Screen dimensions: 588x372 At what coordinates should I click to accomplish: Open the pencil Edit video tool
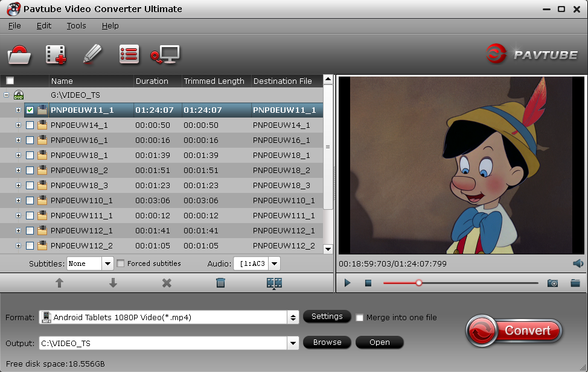92,54
